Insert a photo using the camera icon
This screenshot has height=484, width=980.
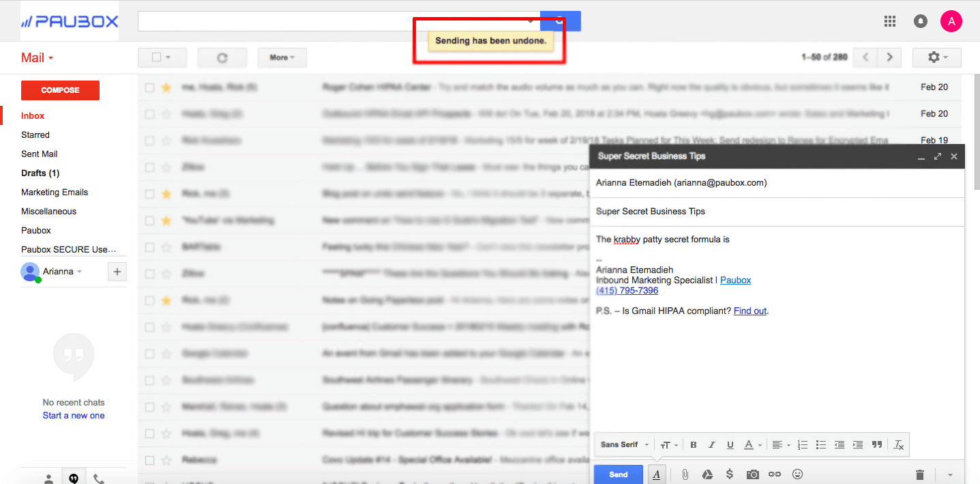pos(752,474)
